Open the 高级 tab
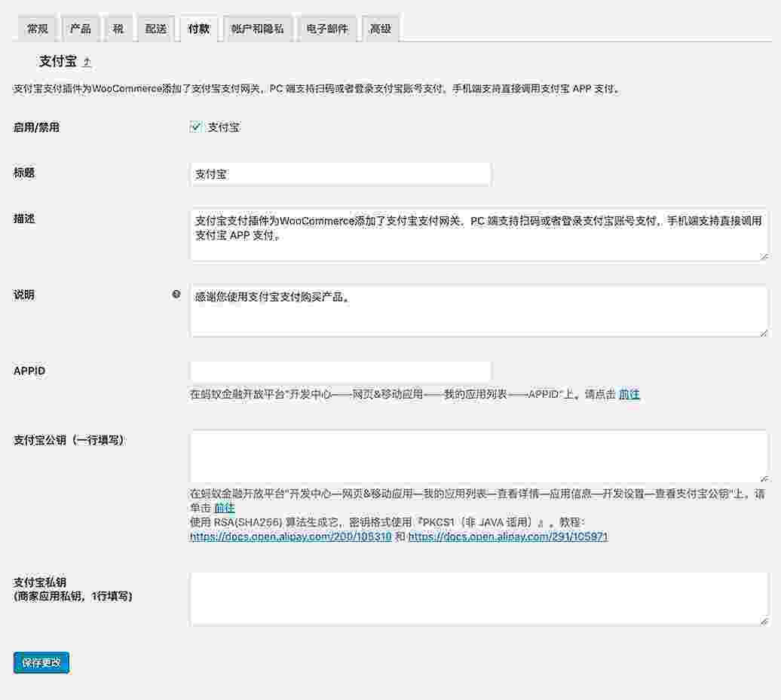The height and width of the screenshot is (700, 781). 381,29
